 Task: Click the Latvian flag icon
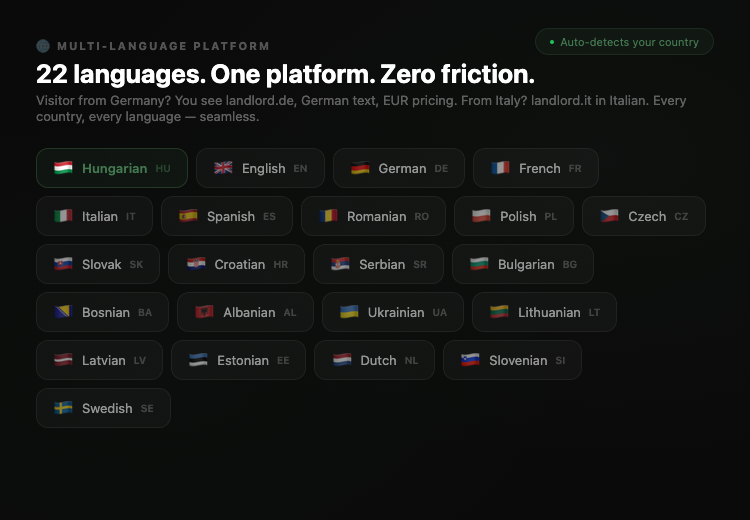click(63, 360)
